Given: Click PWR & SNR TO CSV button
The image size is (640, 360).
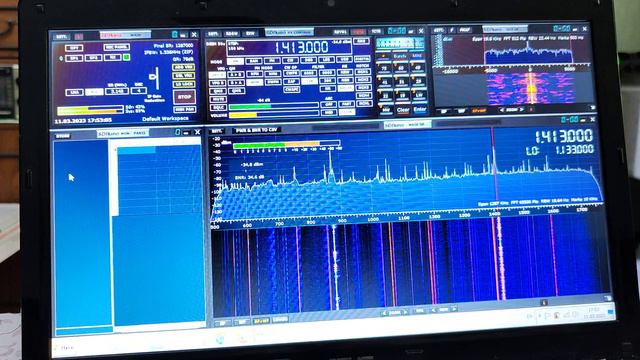Looking at the screenshot, I should pos(256,130).
